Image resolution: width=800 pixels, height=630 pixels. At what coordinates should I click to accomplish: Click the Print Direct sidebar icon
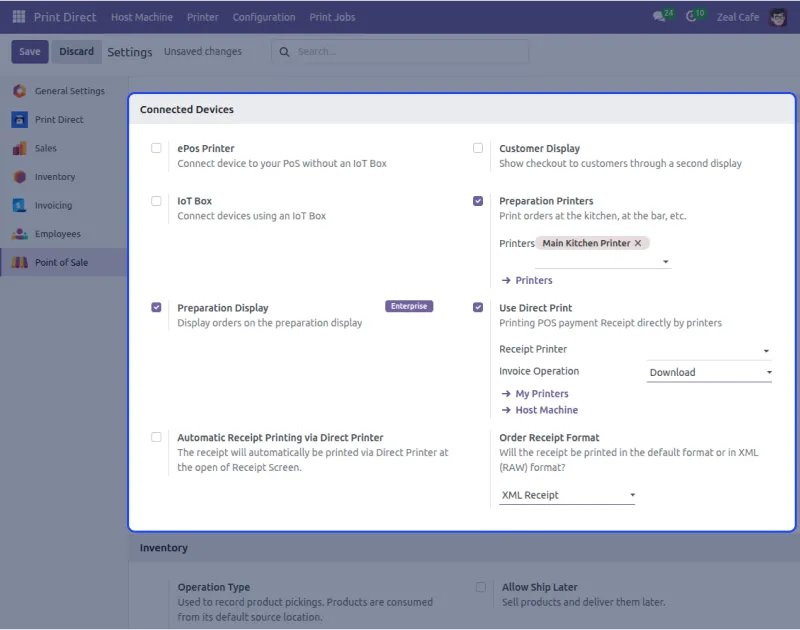pyautogui.click(x=19, y=120)
